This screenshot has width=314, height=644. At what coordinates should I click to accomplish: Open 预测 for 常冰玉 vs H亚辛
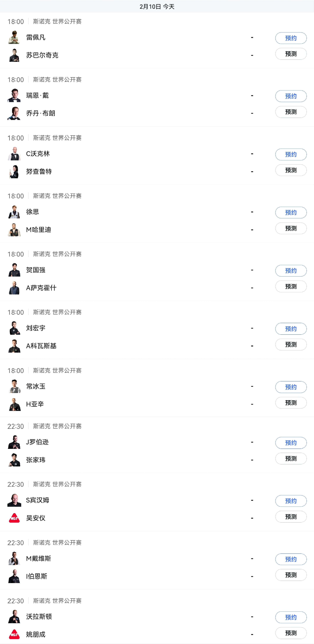coord(291,403)
